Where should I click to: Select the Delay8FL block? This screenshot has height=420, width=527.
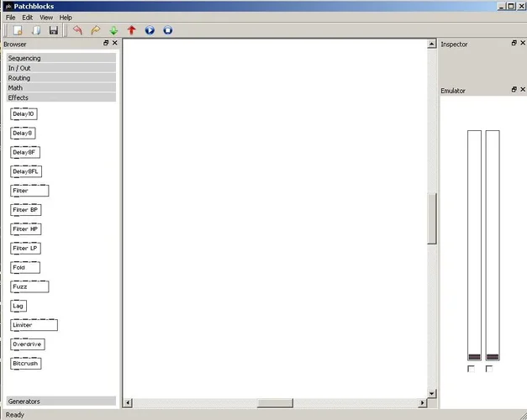26,171
